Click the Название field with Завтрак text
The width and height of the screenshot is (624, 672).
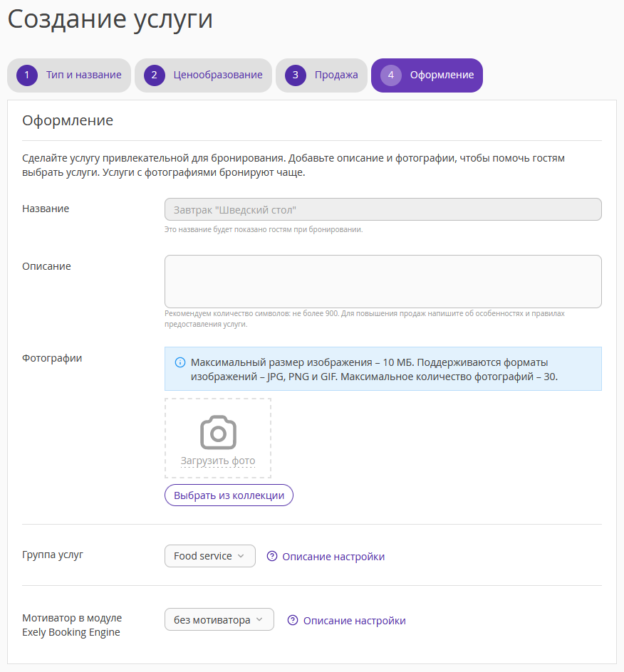[x=383, y=209]
